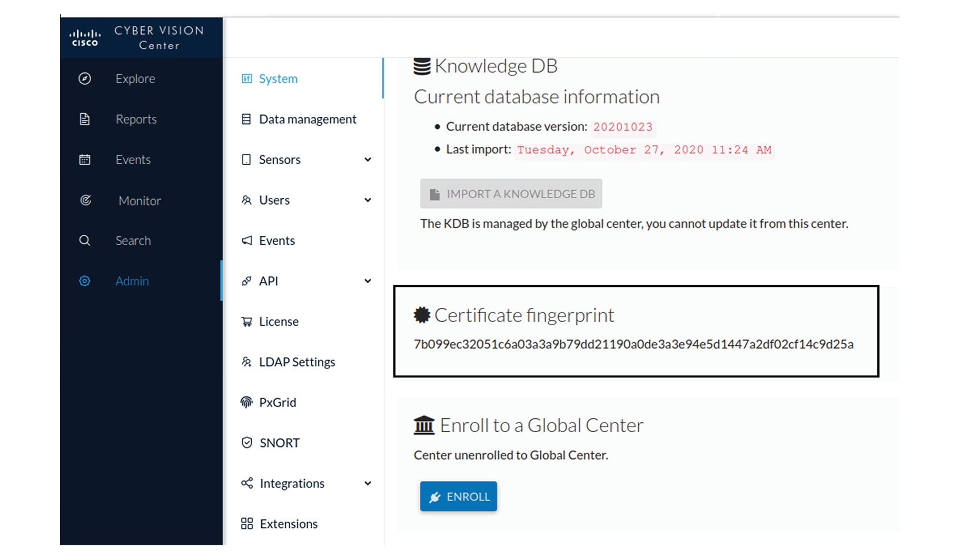The height and width of the screenshot is (560, 960).
Task: Click the Global Center building icon
Action: 424,425
